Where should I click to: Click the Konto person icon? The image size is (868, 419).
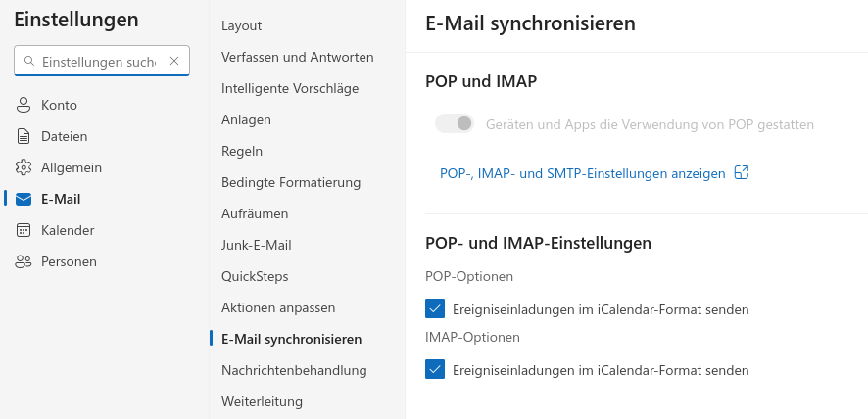[24, 105]
